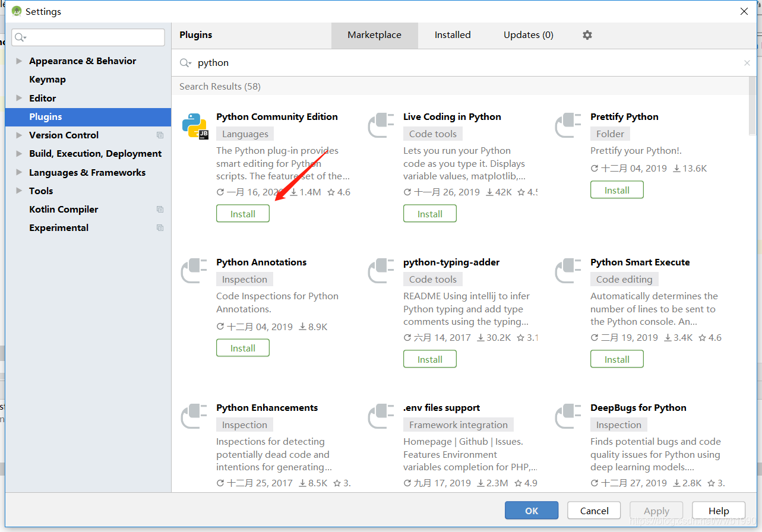The height and width of the screenshot is (532, 762).
Task: Click the Help button
Action: tap(719, 511)
